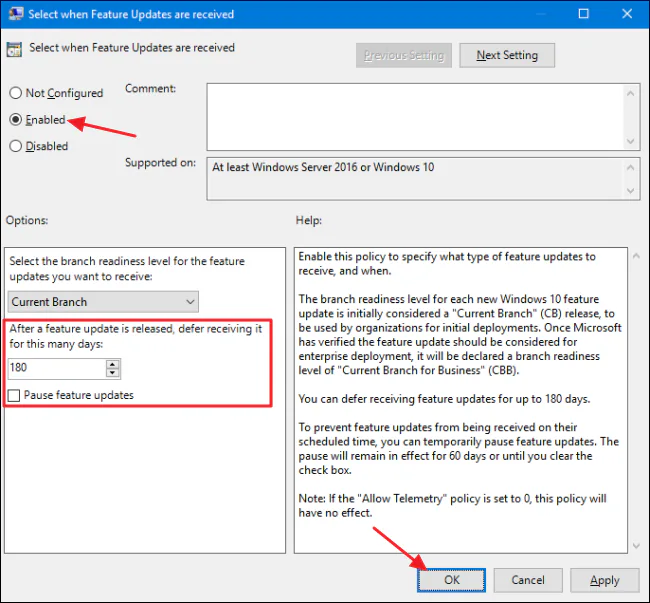Click the policy icon in title bar
Image resolution: width=650 pixels, height=603 pixels.
15,14
